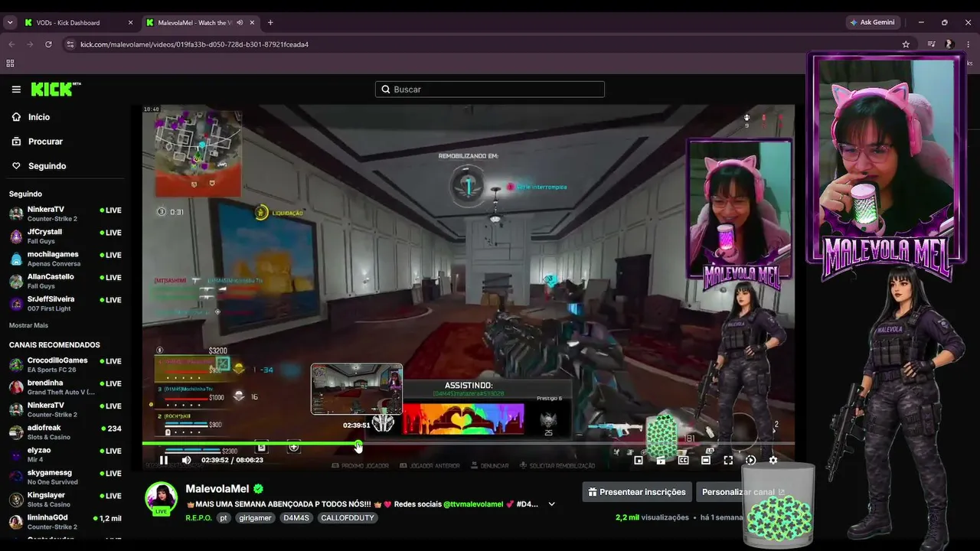Viewport: 980px width, 551px height.
Task: Click MalevolaMel's live profile avatar
Action: tap(162, 498)
